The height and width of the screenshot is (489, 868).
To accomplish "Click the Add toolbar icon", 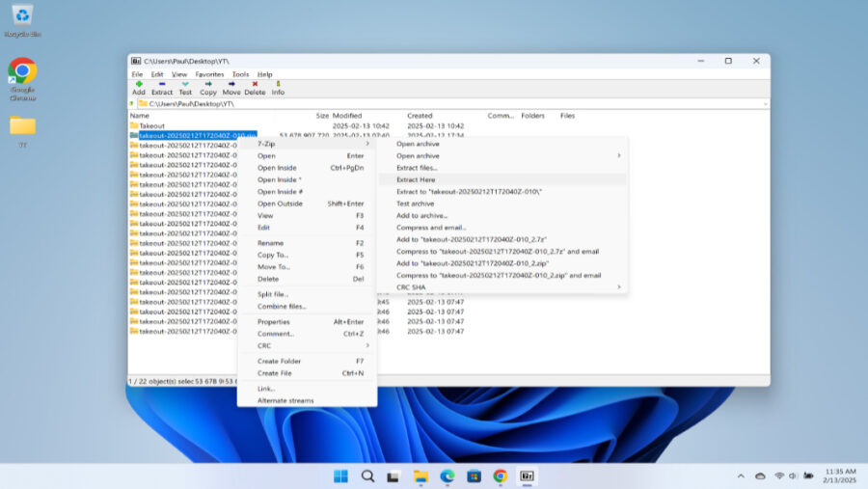I will (x=138, y=87).
